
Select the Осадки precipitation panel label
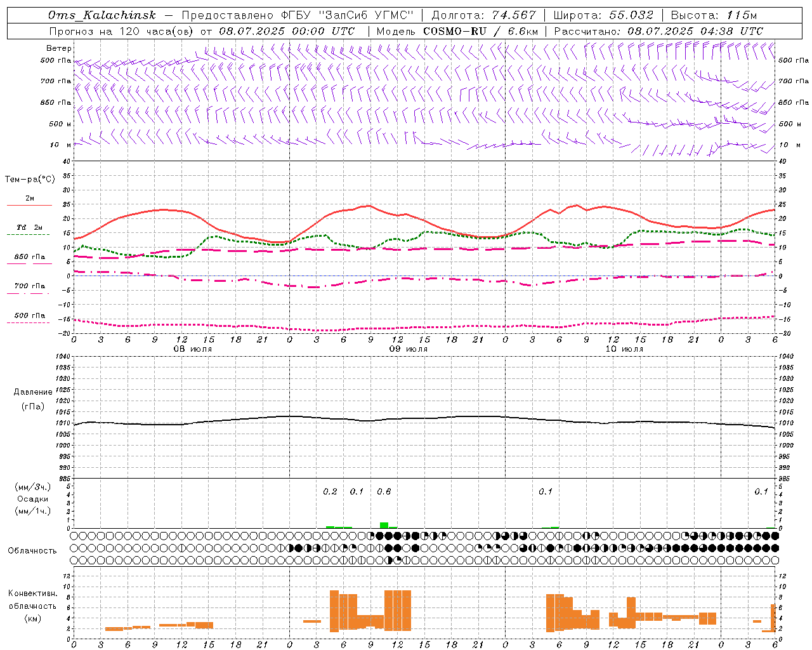pyautogui.click(x=33, y=499)
